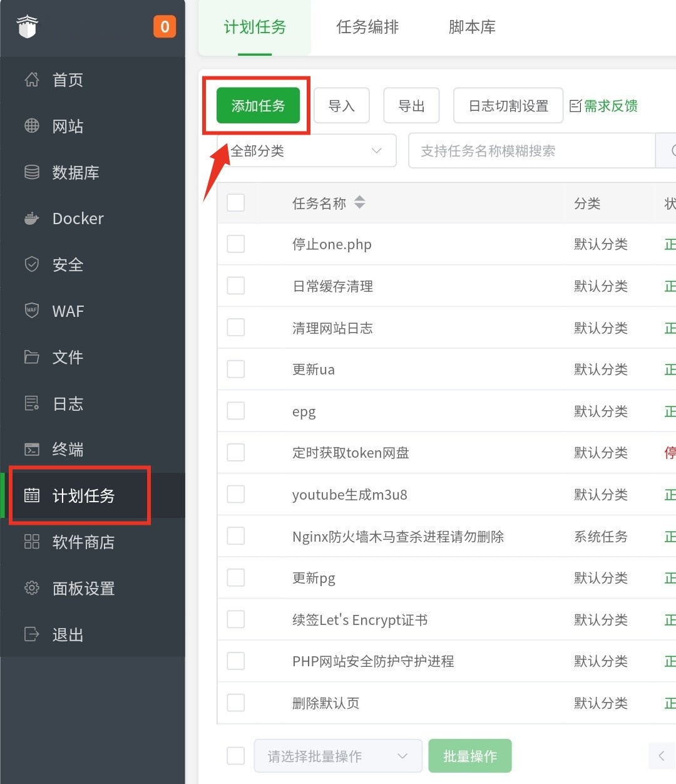Image resolution: width=676 pixels, height=784 pixels.
Task: Click the 导入 button
Action: (x=342, y=105)
